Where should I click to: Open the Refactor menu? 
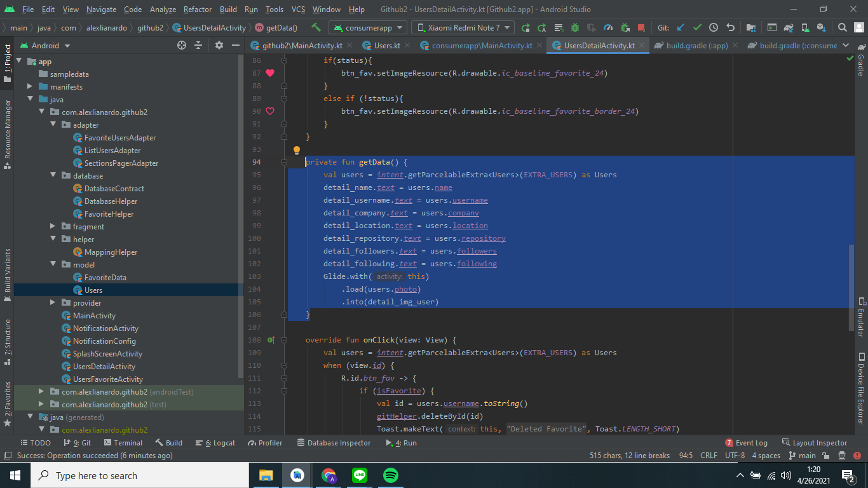[197, 10]
